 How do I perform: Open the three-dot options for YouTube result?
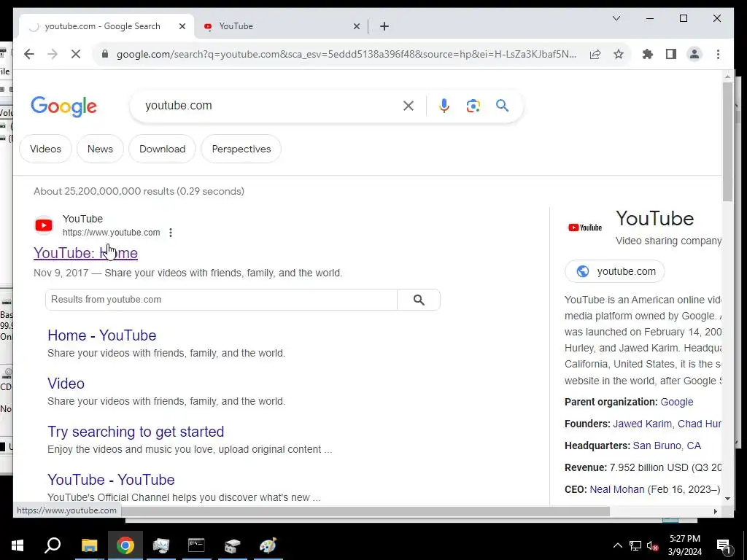tap(171, 233)
